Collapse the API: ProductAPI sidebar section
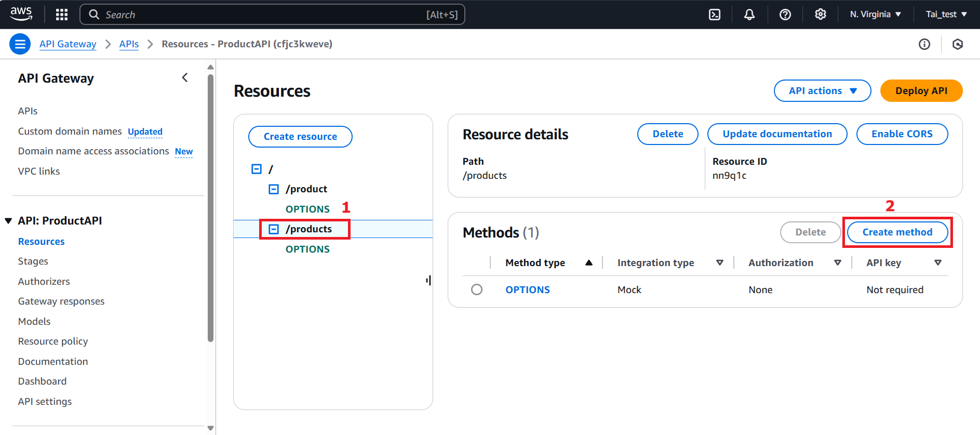 (8, 221)
